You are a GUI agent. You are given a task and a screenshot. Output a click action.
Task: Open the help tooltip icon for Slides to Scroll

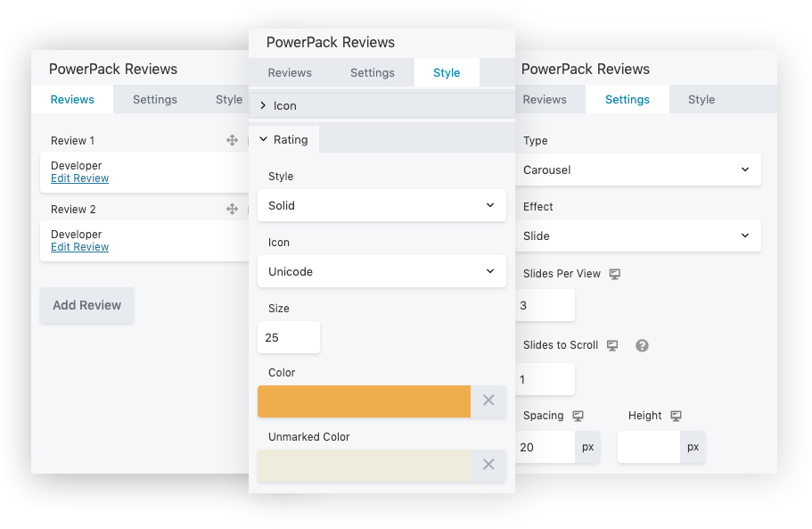pyautogui.click(x=642, y=345)
